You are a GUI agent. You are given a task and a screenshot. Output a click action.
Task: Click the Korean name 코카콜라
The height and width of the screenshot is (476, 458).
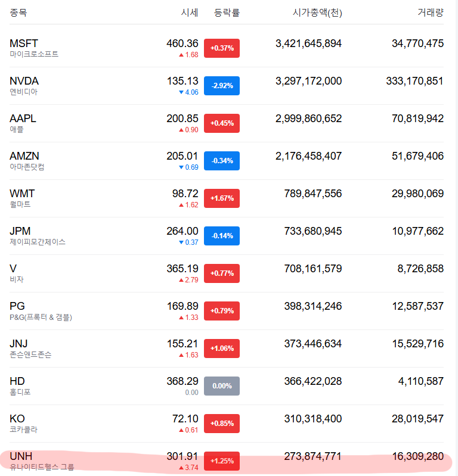pyautogui.click(x=21, y=430)
